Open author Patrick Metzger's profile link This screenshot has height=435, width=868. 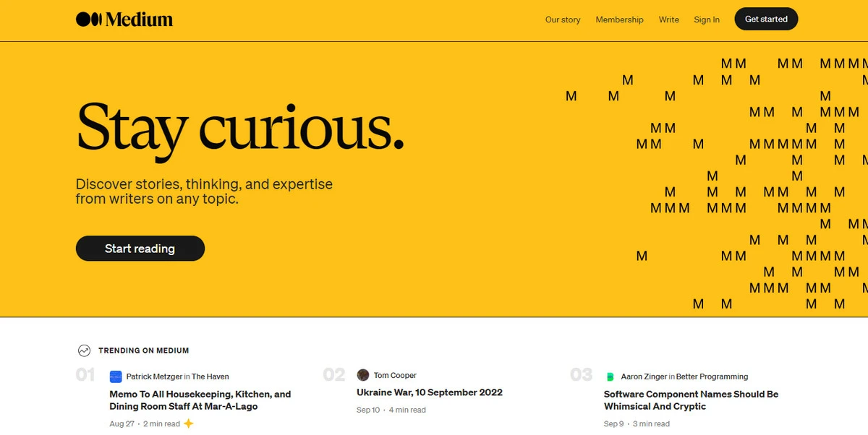154,376
